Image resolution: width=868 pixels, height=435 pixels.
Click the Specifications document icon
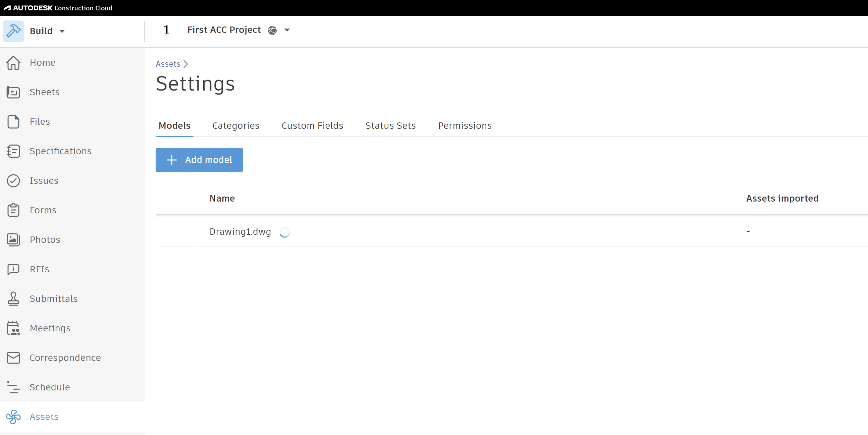[13, 151]
